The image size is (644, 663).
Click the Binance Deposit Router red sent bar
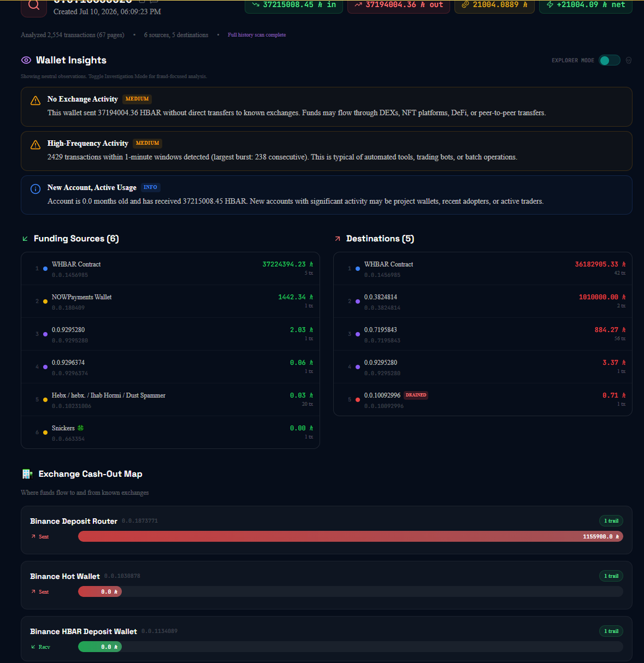[x=350, y=536]
